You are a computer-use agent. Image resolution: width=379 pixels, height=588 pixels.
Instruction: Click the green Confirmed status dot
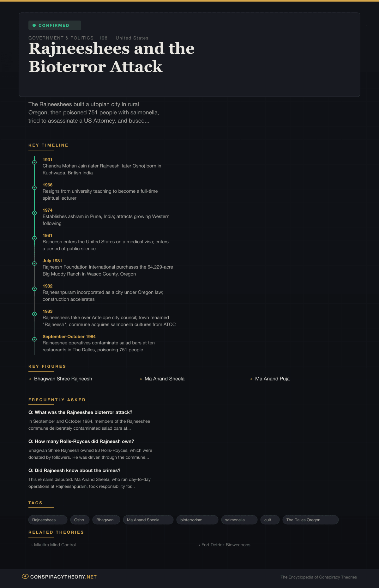[34, 25]
